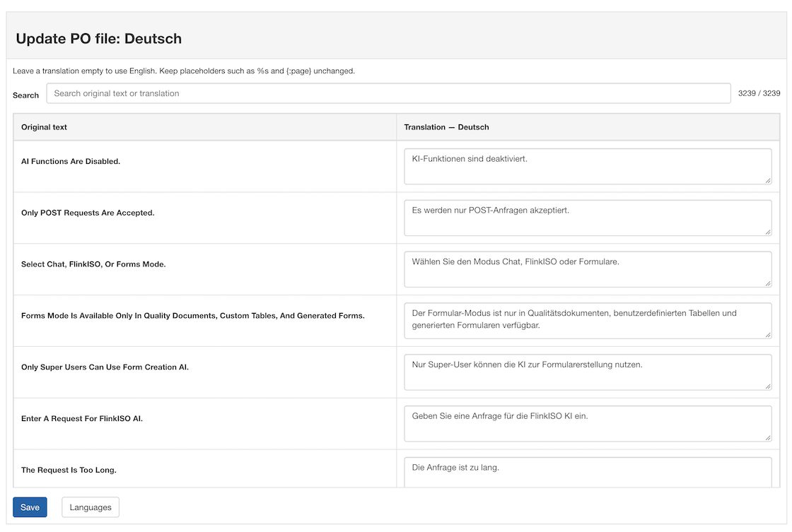
Task: Click resize handle of 'Geben Sie eine Anfrage' textarea
Action: tap(768, 438)
